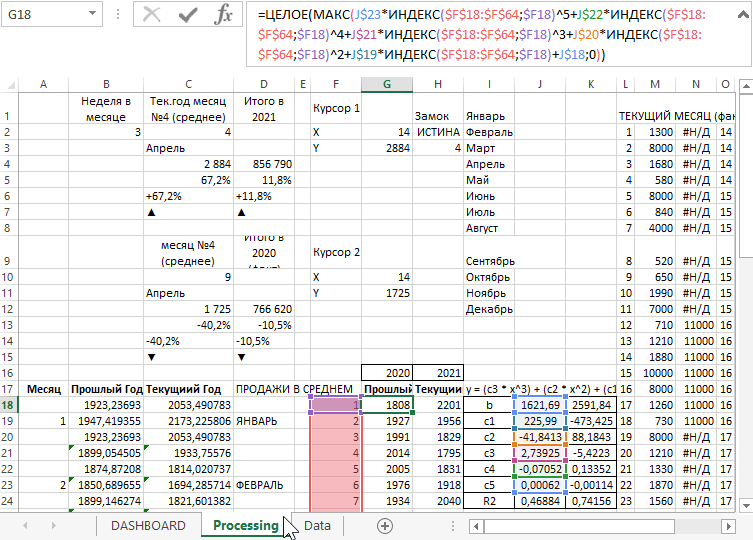Click the Enter checkmark formula button
Viewport: 753px width, 540px height.
(x=187, y=15)
